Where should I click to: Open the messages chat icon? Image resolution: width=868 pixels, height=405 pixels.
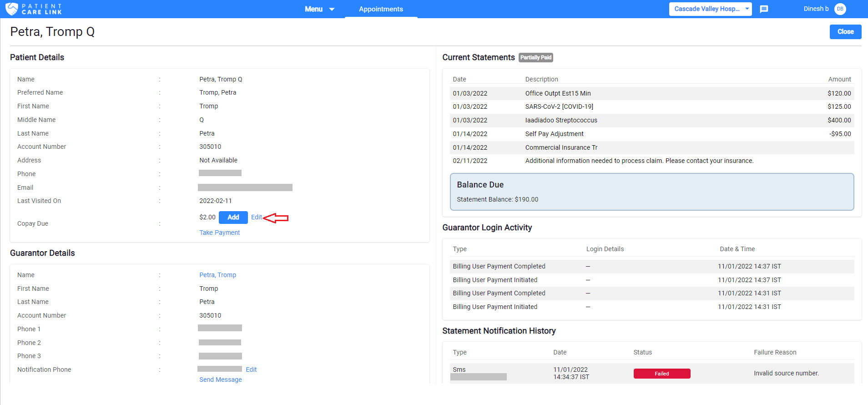click(764, 9)
